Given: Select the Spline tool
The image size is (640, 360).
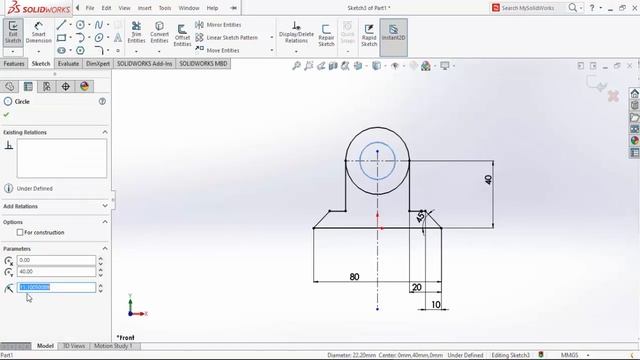Looking at the screenshot, I should click(99, 25).
